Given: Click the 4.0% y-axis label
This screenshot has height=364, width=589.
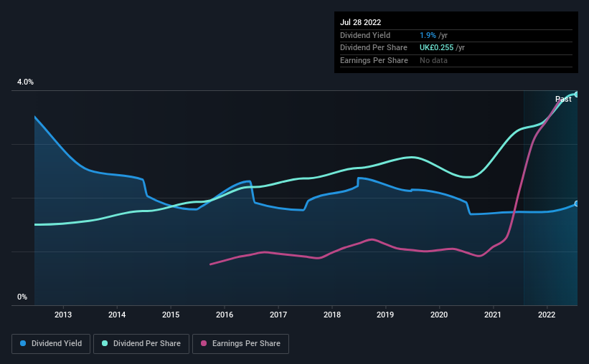Looking at the screenshot, I should point(25,82).
